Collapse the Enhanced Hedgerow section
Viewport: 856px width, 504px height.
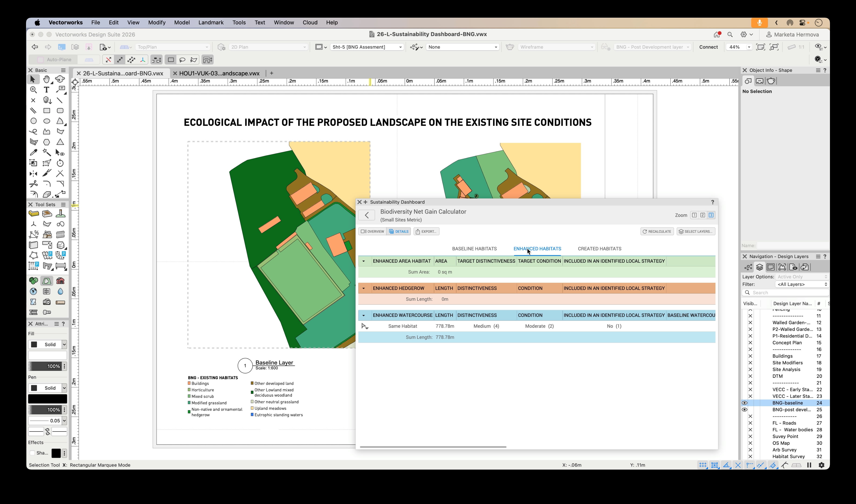pos(364,288)
